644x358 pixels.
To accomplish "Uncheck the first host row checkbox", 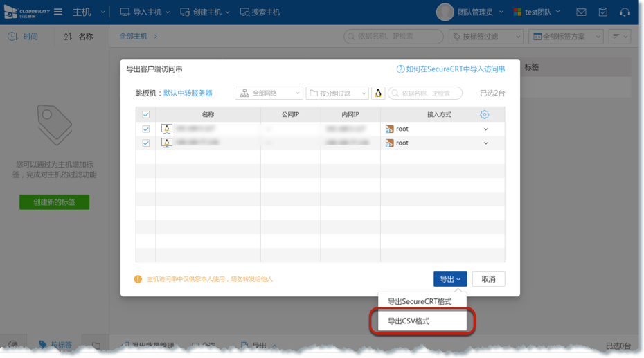I will pyautogui.click(x=145, y=129).
